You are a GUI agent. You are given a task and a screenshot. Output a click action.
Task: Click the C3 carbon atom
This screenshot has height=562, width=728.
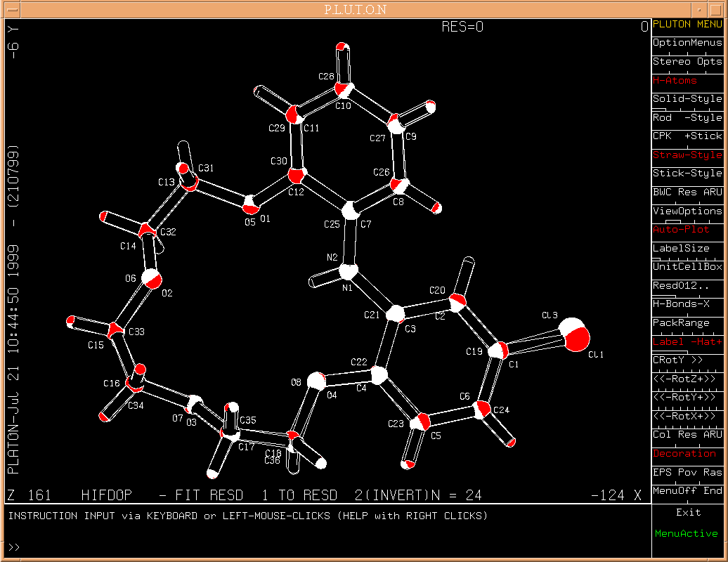396,313
